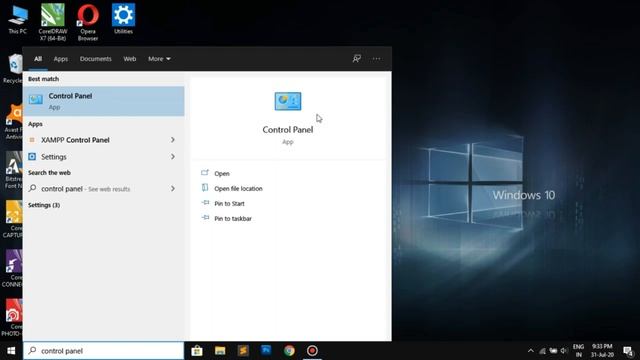Show hidden system tray icons
The image size is (640, 360).
[x=531, y=351]
